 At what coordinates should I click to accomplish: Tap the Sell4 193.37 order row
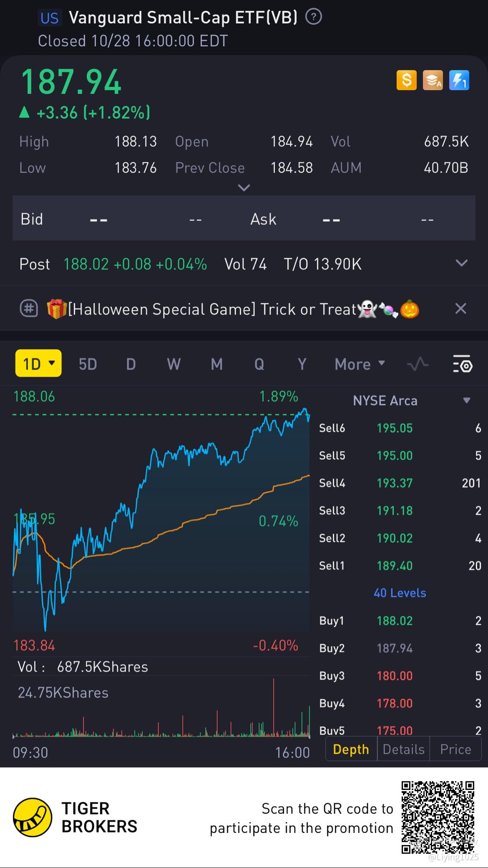(x=400, y=483)
